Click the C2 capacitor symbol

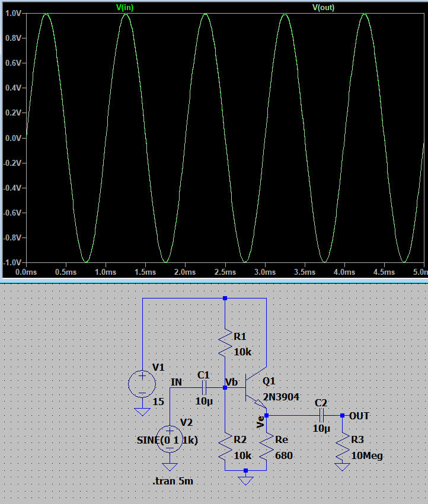pos(322,416)
